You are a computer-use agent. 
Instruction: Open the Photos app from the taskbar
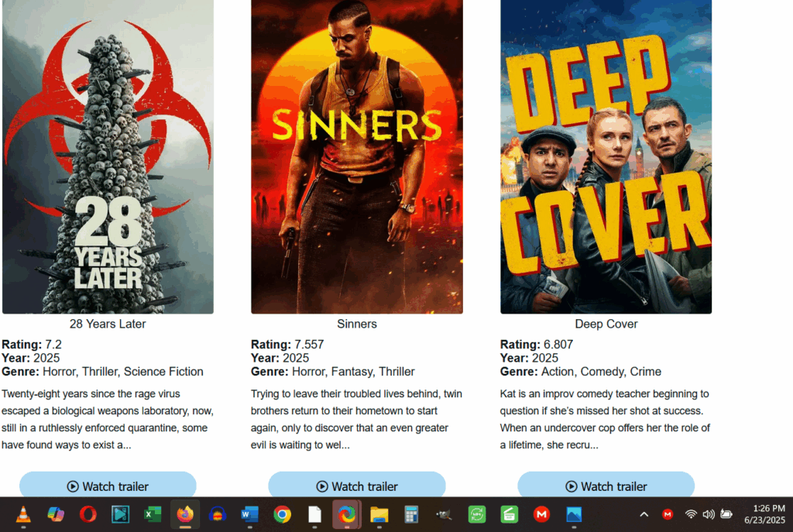coord(574,514)
